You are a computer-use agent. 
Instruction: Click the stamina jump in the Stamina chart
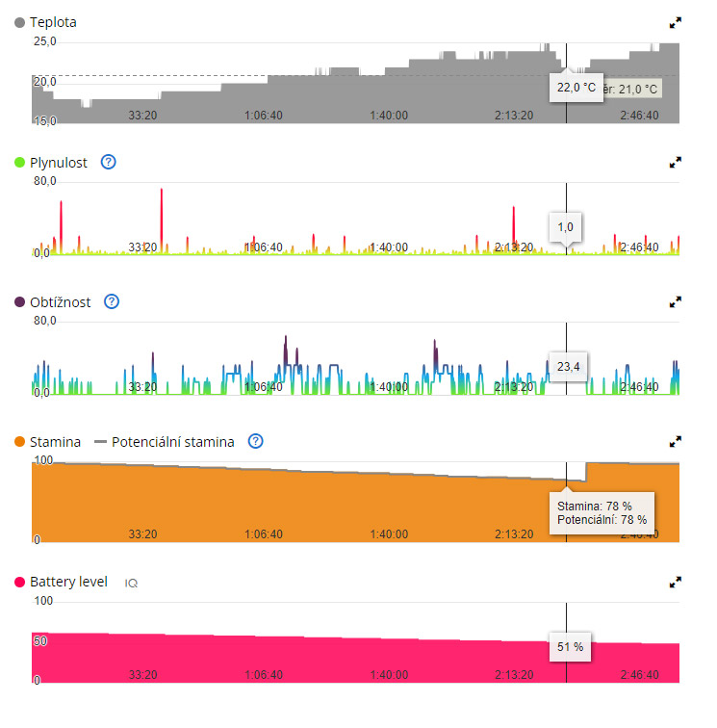[x=586, y=472]
